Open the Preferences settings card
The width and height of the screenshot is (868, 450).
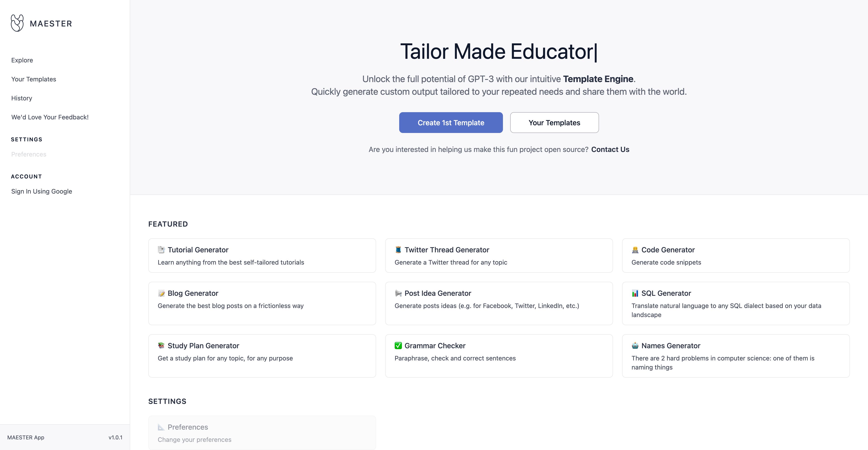(262, 432)
